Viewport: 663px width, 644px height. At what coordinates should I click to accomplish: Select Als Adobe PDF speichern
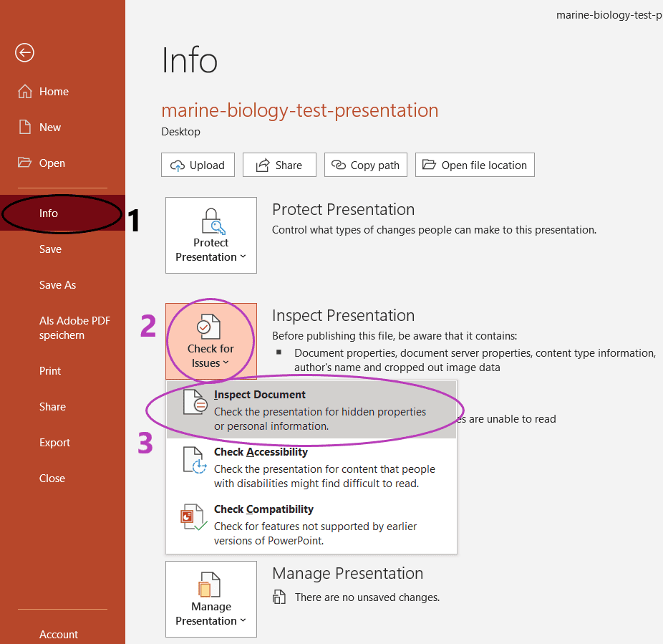pos(74,328)
